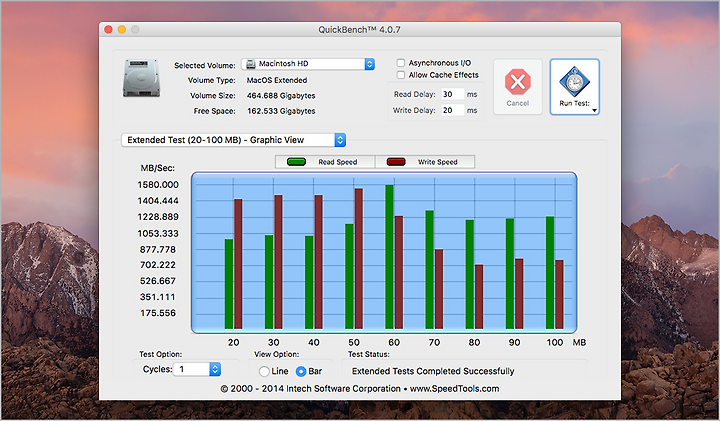Click the green read bar at 60 MB

(389, 257)
